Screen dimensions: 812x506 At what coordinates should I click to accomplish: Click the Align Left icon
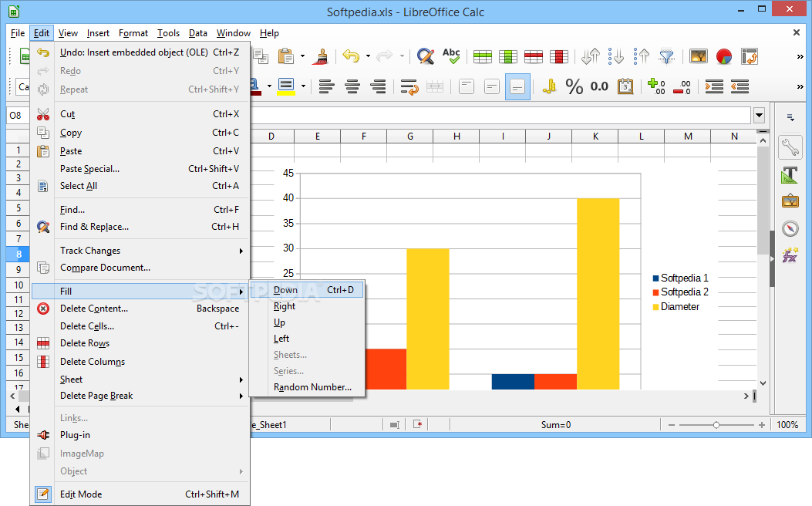pyautogui.click(x=327, y=86)
